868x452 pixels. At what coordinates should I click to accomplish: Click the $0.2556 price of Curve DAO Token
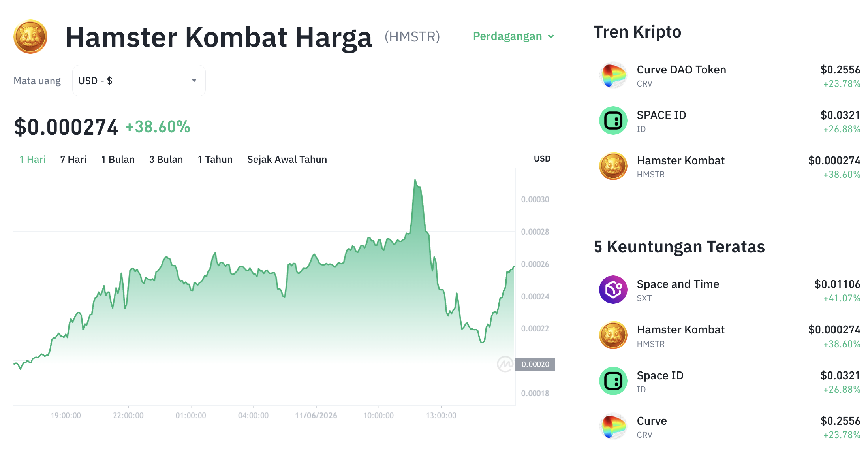click(840, 70)
